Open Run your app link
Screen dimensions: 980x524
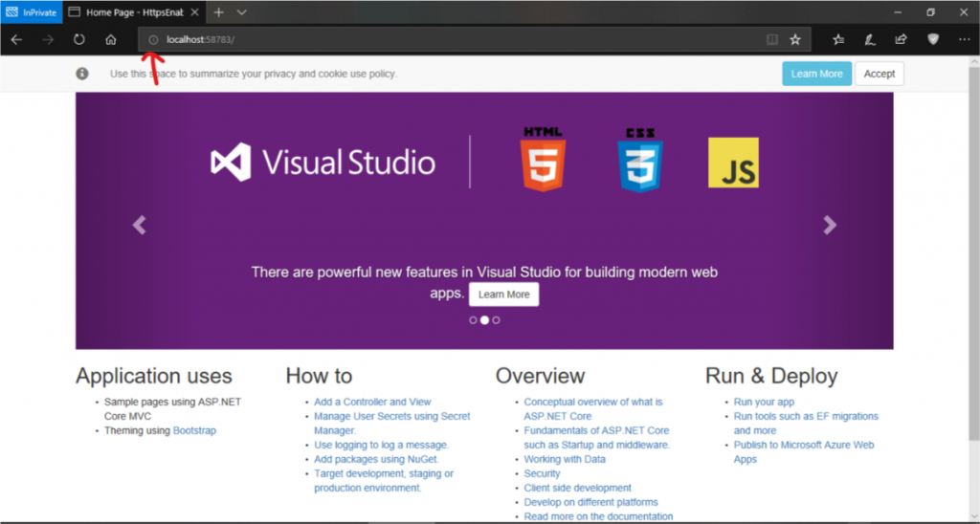tap(764, 402)
